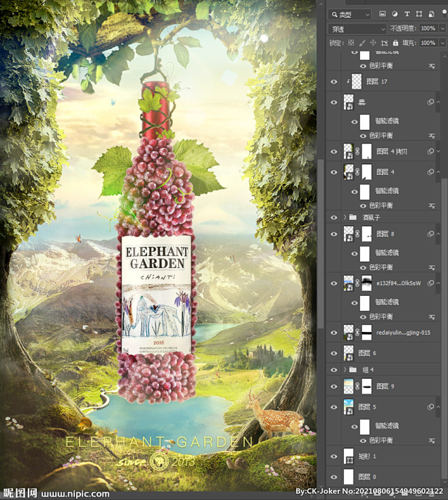
Task: Filter layers by shape layer type
Action: [x=419, y=14]
